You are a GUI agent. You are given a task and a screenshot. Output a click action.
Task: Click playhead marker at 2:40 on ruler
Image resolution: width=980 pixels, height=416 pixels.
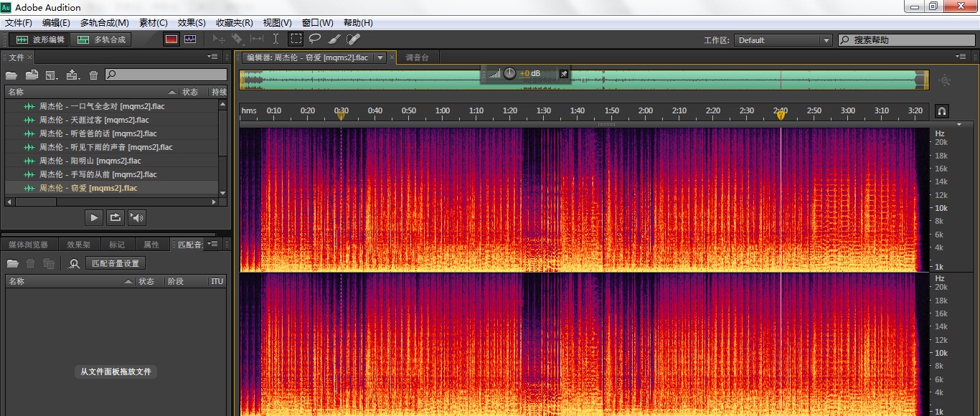[781, 115]
